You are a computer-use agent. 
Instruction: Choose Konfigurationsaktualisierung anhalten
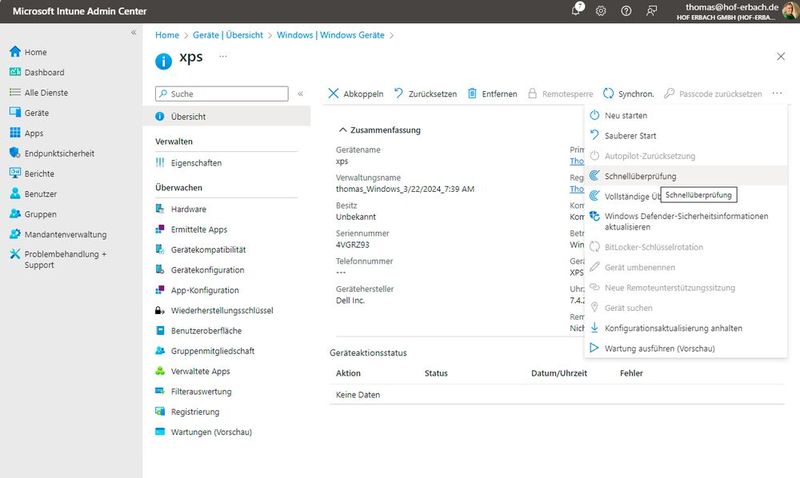pyautogui.click(x=685, y=328)
